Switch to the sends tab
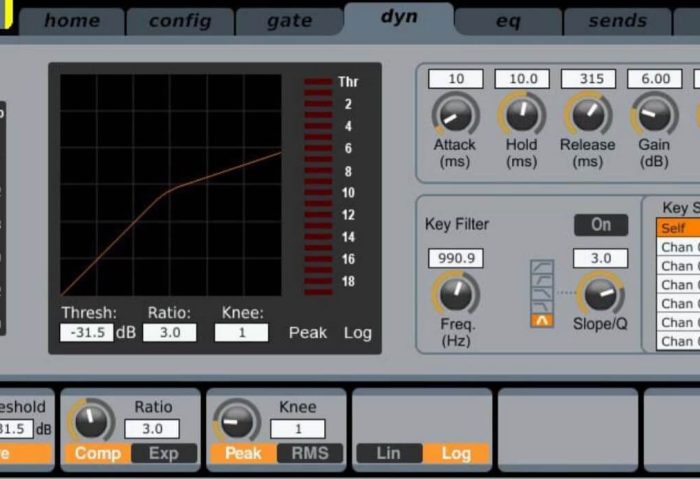The height and width of the screenshot is (479, 700). 617,21
